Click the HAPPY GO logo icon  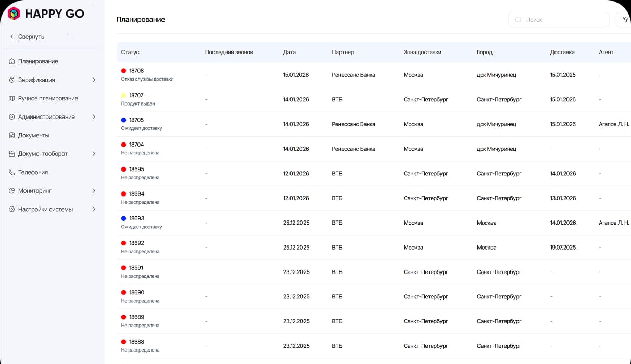(x=13, y=14)
